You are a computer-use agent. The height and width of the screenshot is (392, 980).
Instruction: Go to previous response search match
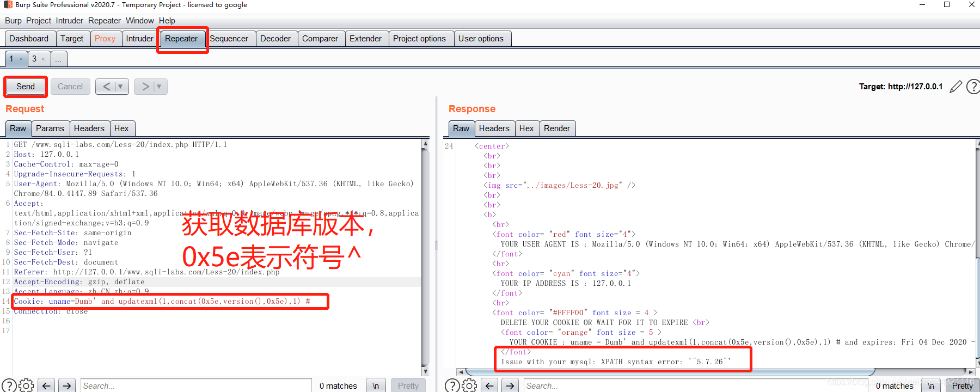click(489, 385)
